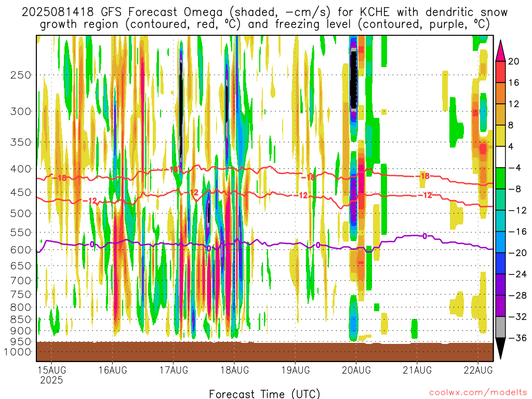Click the yellow swatch between 4 and 8
The image size is (532, 399).
(x=500, y=136)
